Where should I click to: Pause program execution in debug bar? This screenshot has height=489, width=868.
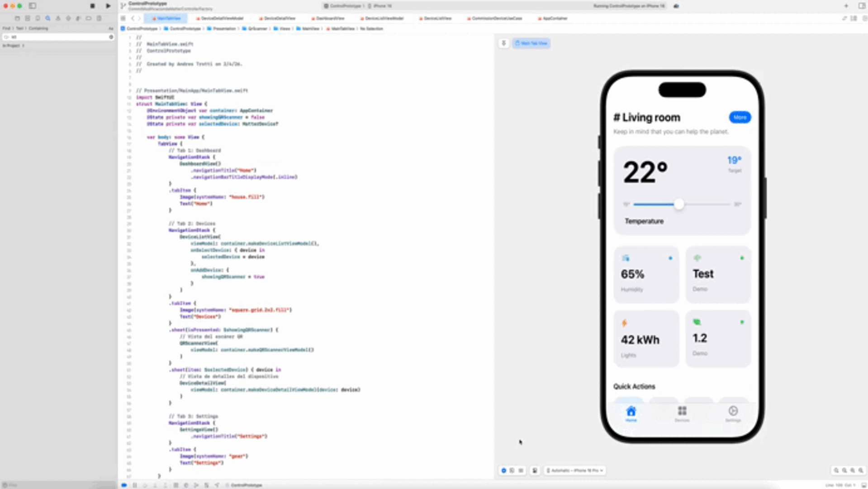(x=135, y=485)
